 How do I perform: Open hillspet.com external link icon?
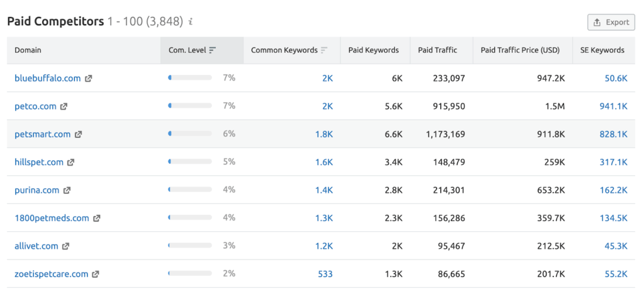coord(71,163)
